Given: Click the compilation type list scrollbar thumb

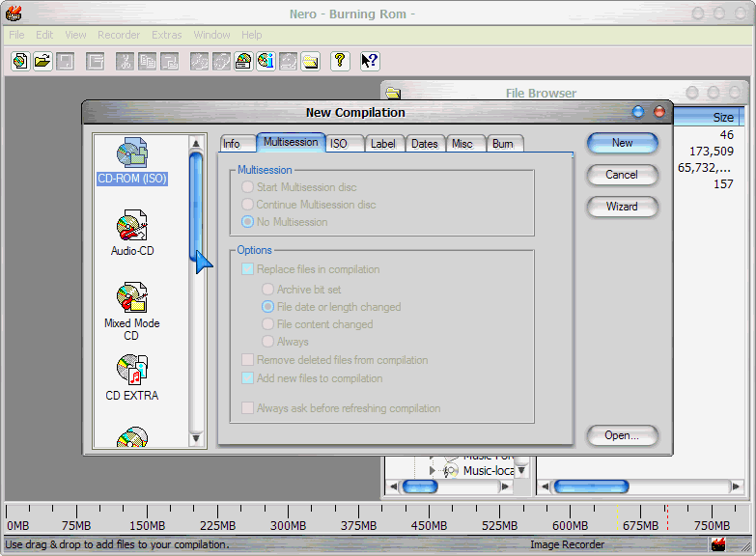Looking at the screenshot, I should [x=196, y=206].
